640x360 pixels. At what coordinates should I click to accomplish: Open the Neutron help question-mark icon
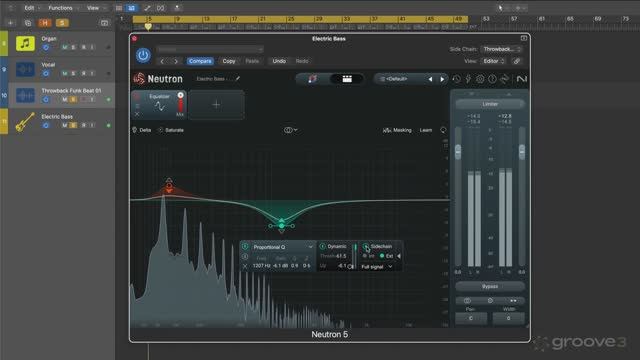click(x=492, y=79)
